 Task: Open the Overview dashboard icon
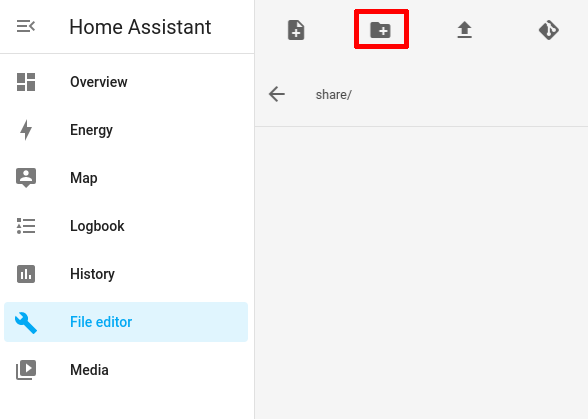[26, 82]
